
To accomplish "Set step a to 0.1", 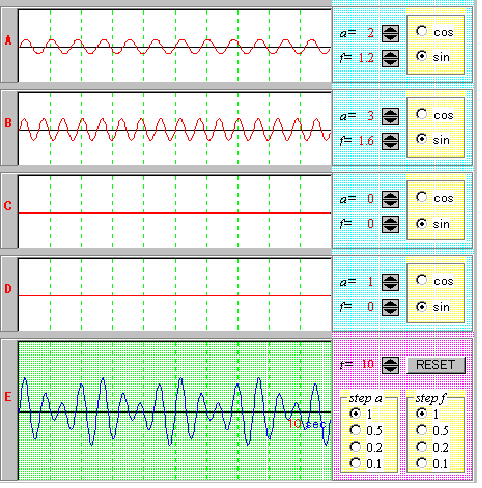I will click(x=355, y=463).
